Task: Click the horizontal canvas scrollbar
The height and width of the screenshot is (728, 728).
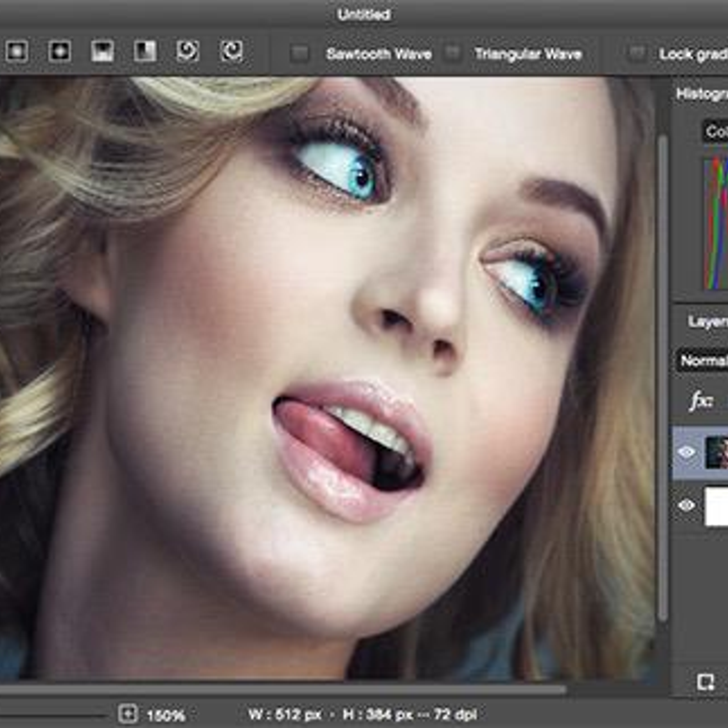Action: tap(282, 690)
